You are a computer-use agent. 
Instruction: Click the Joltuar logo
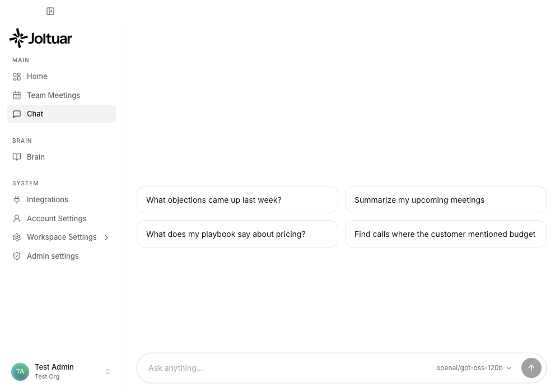coord(41,38)
